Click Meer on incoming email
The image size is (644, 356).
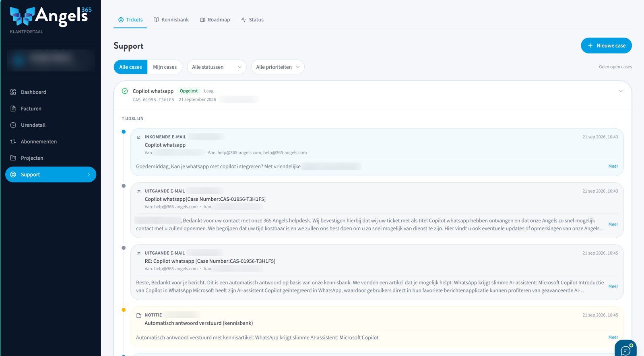coord(613,166)
